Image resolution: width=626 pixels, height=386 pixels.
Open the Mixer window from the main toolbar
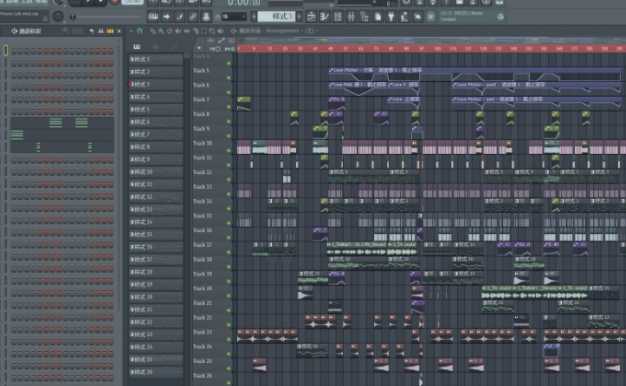click(x=351, y=17)
